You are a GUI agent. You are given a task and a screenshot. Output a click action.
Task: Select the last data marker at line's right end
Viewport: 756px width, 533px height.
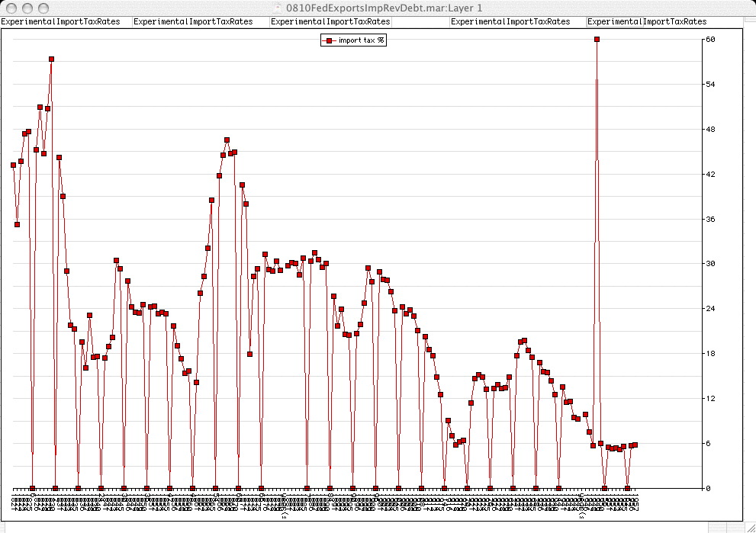tap(635, 445)
